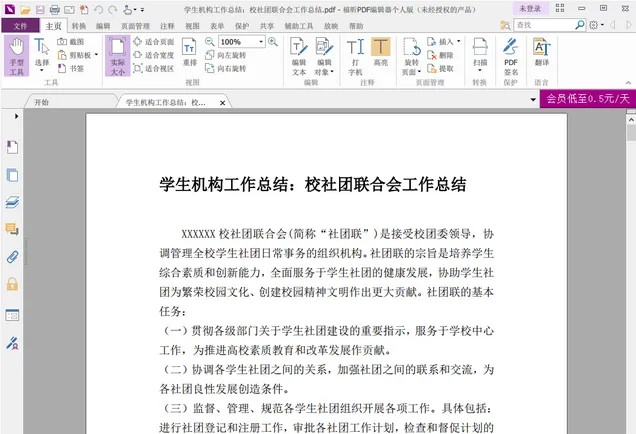The image size is (636, 434).
Task: Open the File (文件) menu
Action: [20, 26]
